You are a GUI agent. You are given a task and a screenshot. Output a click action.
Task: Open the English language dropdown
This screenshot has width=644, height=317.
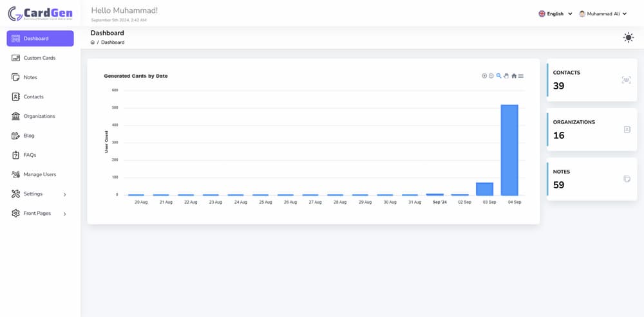[555, 14]
